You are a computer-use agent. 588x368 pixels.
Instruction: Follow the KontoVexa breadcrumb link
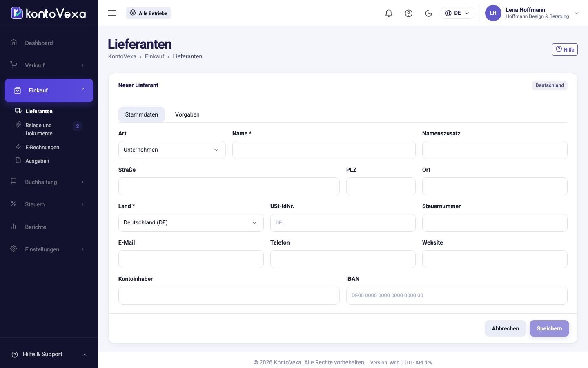pyautogui.click(x=122, y=56)
